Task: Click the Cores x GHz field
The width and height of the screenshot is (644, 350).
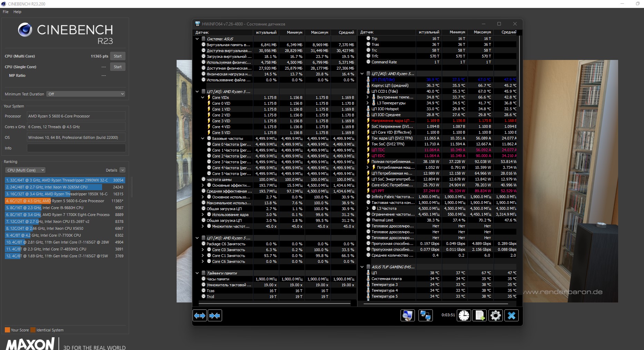Action: [76, 127]
